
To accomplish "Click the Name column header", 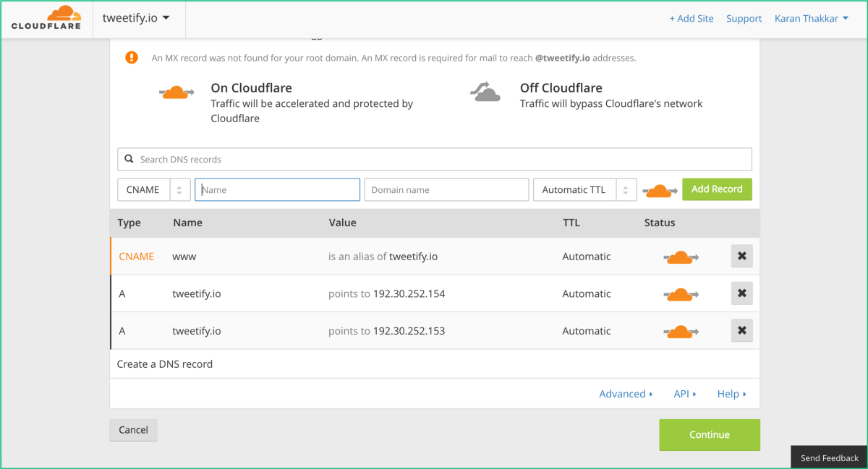I will point(187,223).
